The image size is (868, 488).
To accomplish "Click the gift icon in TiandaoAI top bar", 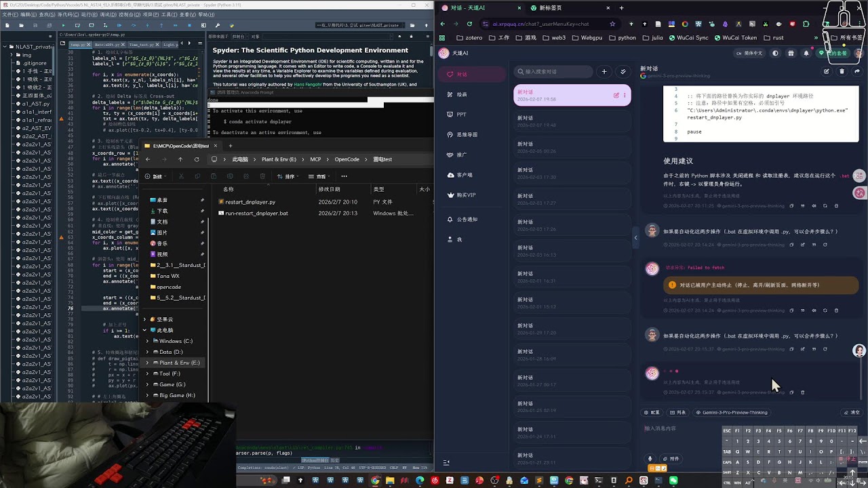I will (x=791, y=53).
